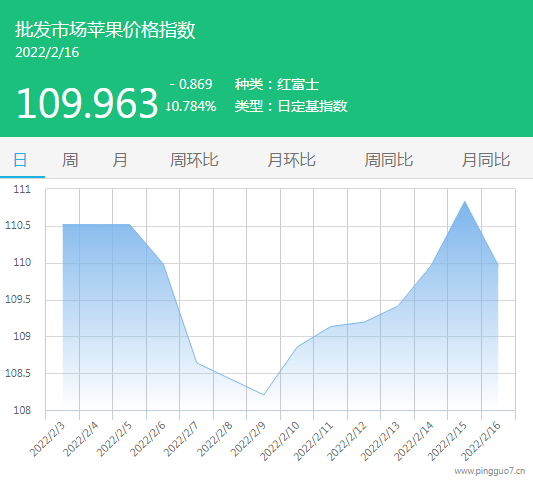Click the 109.963 index value

tap(87, 103)
